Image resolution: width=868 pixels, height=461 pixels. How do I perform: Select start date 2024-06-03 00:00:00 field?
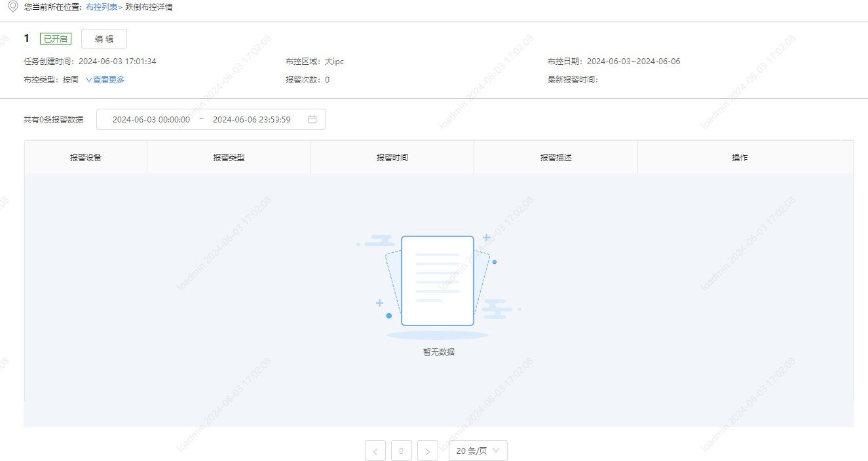(151, 120)
